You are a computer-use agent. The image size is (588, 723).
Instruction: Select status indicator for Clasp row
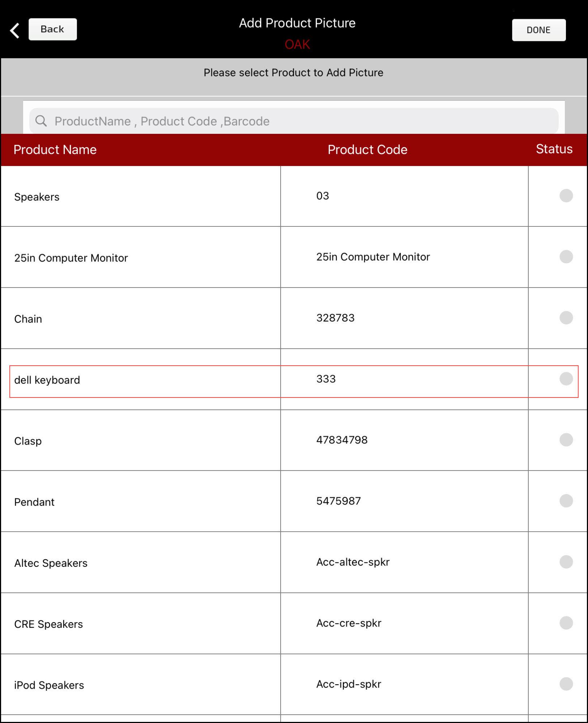pos(566,440)
